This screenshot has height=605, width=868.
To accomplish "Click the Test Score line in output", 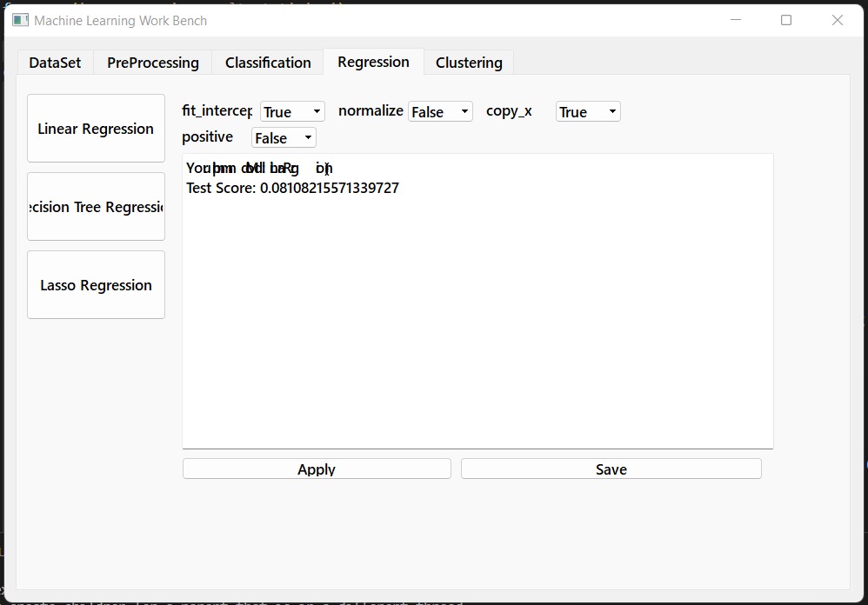I will click(292, 188).
